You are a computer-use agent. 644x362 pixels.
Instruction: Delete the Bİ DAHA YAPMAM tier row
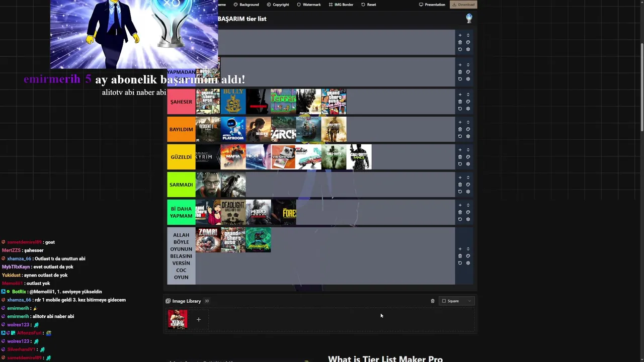pos(460,212)
